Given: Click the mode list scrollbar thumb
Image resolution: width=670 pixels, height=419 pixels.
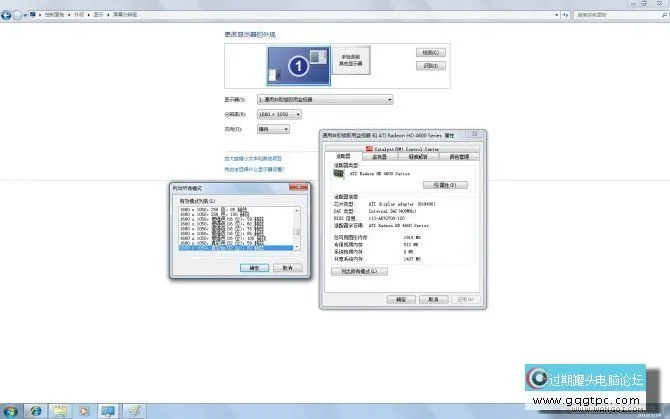Looking at the screenshot, I should click(x=297, y=232).
